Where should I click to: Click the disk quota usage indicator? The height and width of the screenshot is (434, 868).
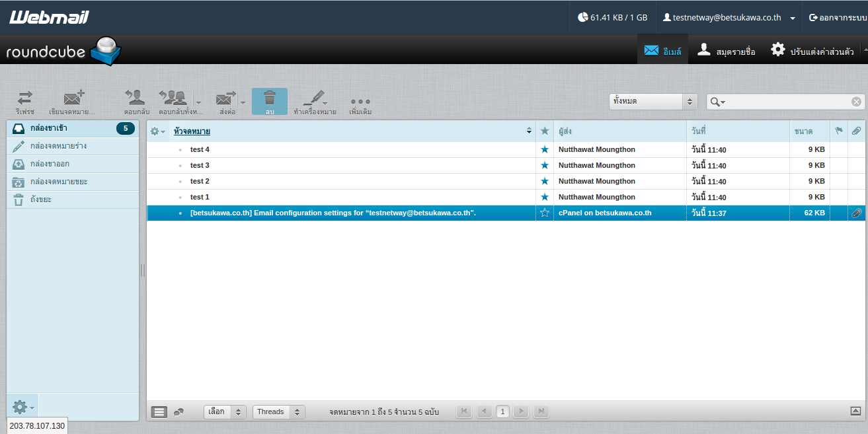tap(612, 18)
